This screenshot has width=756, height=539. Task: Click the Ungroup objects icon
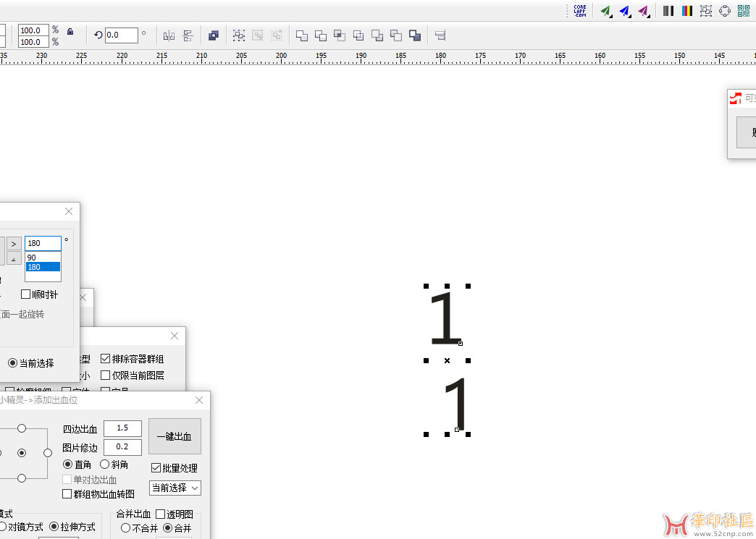258,35
